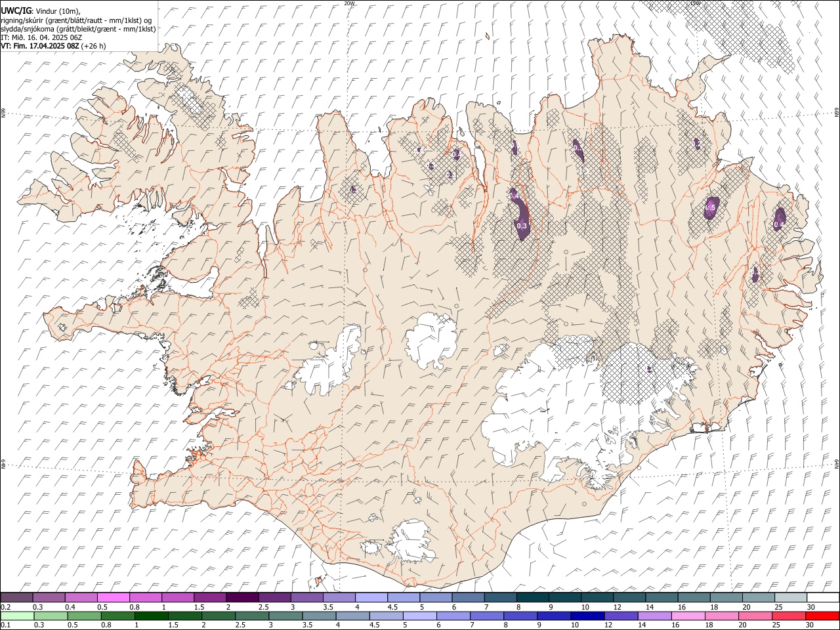Click the upper legend swatch between 20 and 25
Screen dimensions: 840x630
758,598
